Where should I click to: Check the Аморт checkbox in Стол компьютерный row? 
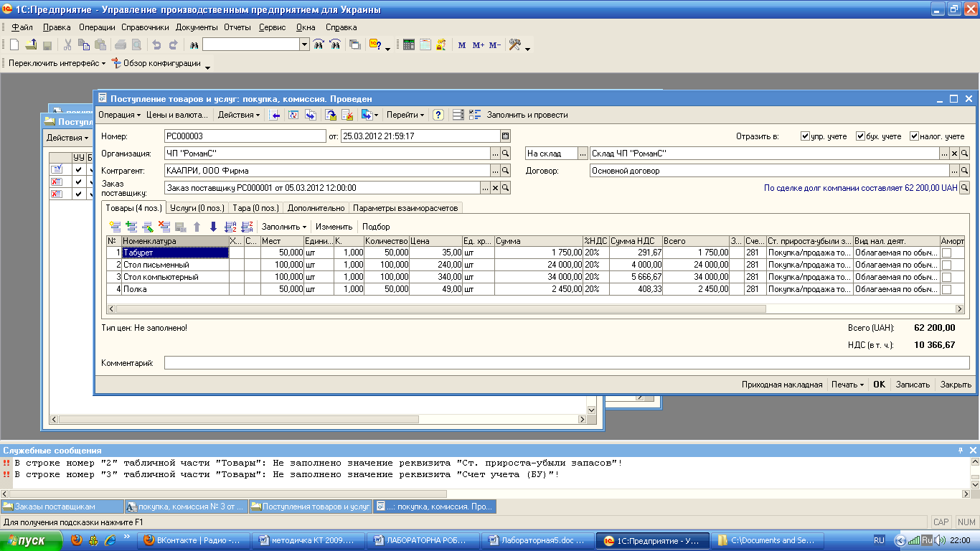946,278
